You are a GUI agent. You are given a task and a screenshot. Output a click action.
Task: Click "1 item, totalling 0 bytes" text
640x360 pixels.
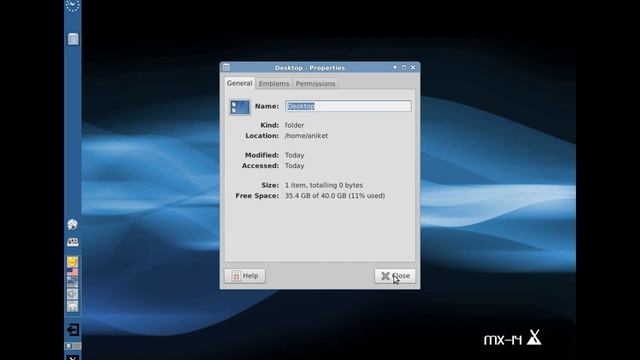pyautogui.click(x=324, y=185)
